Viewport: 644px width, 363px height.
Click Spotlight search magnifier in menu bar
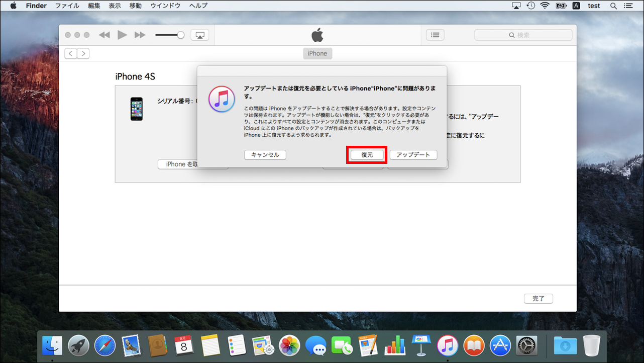[x=613, y=6]
